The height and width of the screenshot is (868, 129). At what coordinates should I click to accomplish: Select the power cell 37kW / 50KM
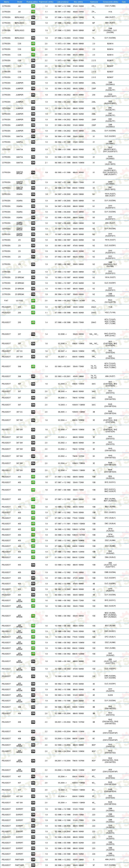pyautogui.click(x=79, y=6)
